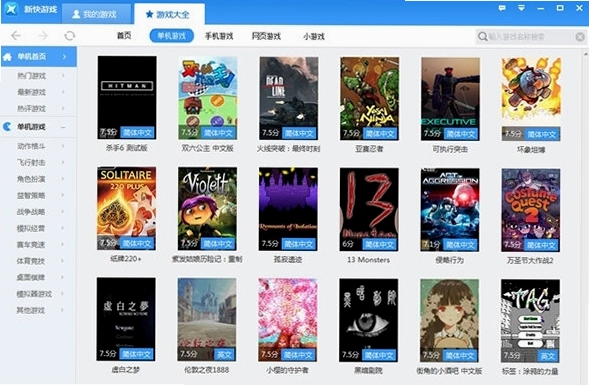Image resolution: width=589 pixels, height=385 pixels.
Task: Select 单机首页 in the sidebar
Action: point(39,57)
